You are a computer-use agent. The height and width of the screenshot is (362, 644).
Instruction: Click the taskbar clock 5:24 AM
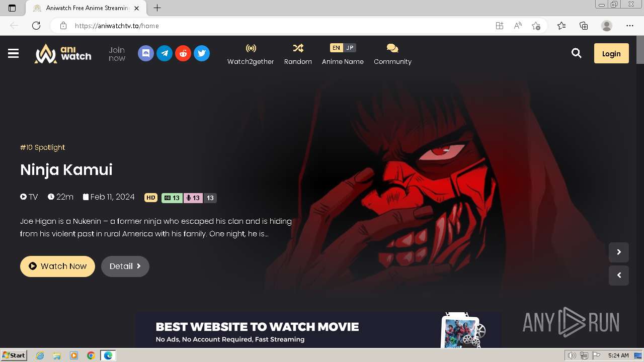click(x=618, y=355)
